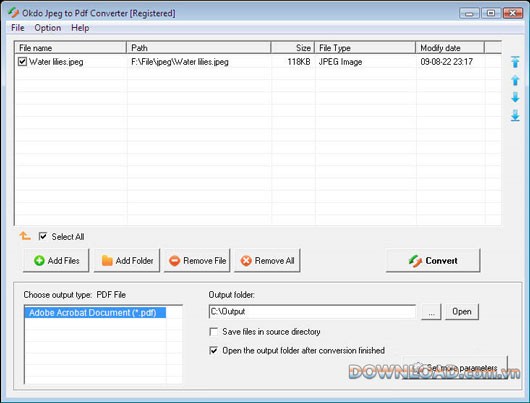Viewport: 530px width, 403px height.
Task: Click the 09-08-22 23:17 modify date cell
Action: [x=447, y=62]
